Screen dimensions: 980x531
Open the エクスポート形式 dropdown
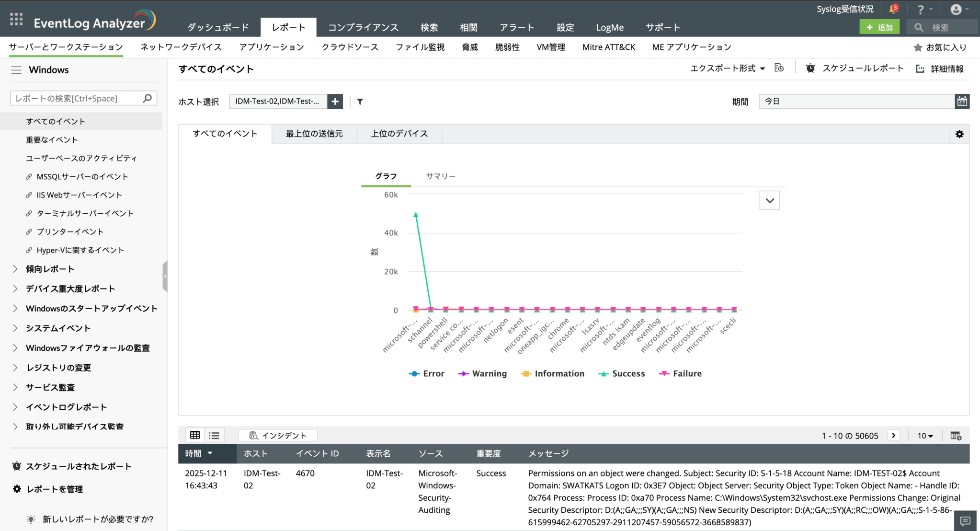point(727,69)
